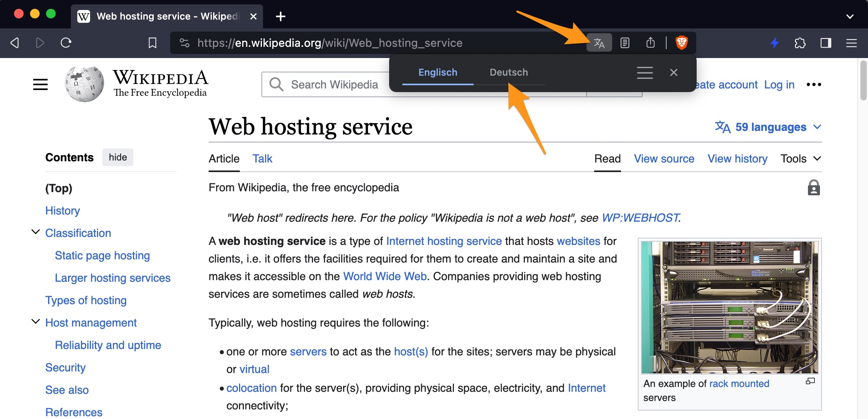
Task: Enlarge image with the caption icon
Action: click(x=810, y=381)
